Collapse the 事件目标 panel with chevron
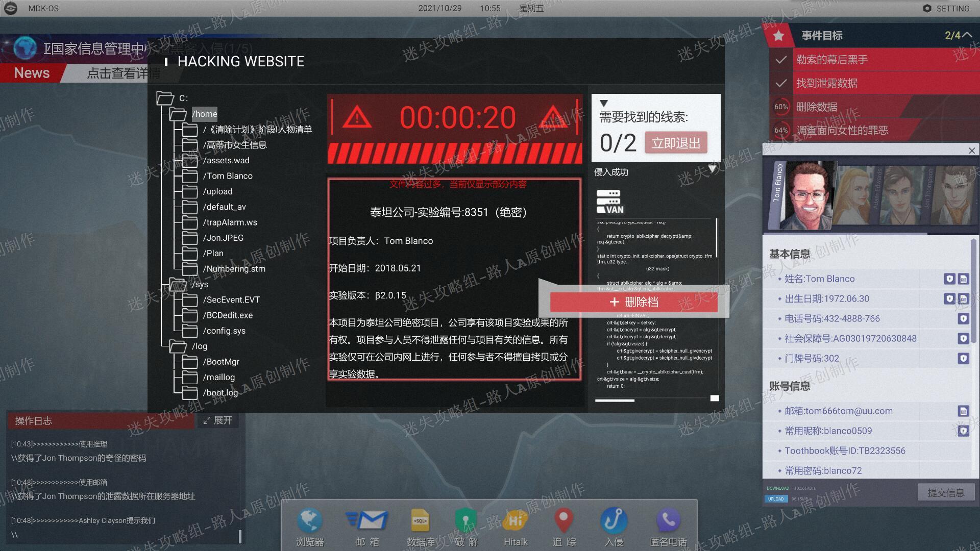 (x=967, y=35)
